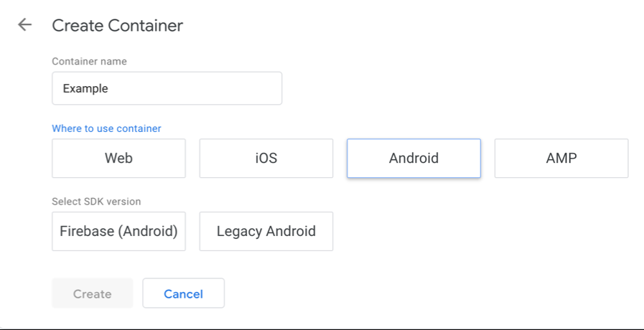This screenshot has height=330, width=644.
Task: Choose Firebase (Android) SDK version
Action: [x=118, y=231]
